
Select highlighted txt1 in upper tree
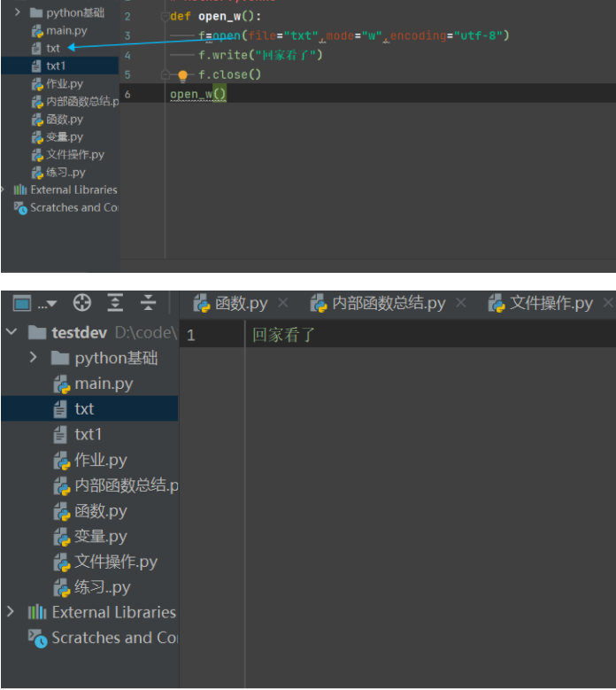pos(60,66)
